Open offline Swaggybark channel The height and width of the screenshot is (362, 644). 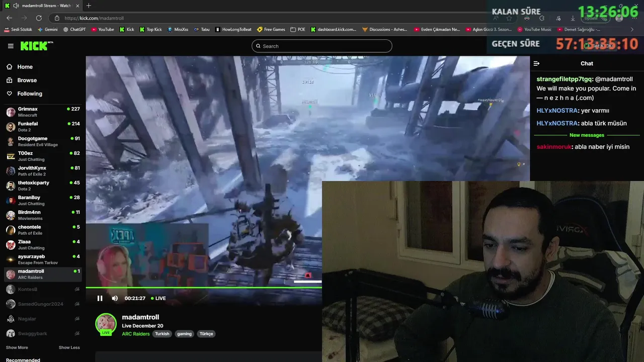click(42, 333)
